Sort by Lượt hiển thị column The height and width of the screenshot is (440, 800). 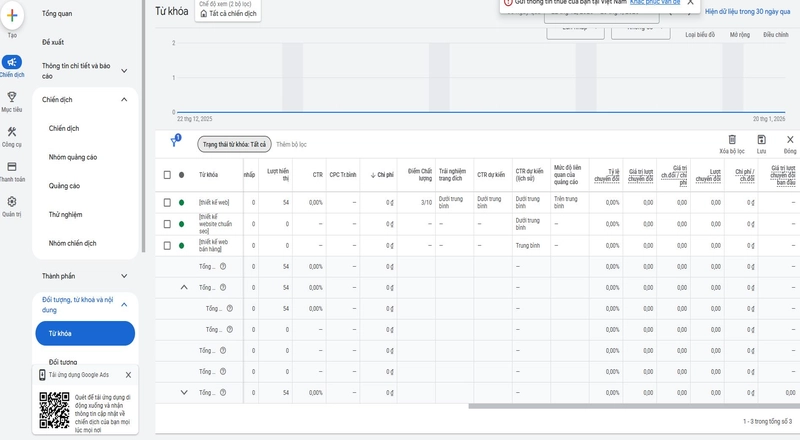(278, 175)
